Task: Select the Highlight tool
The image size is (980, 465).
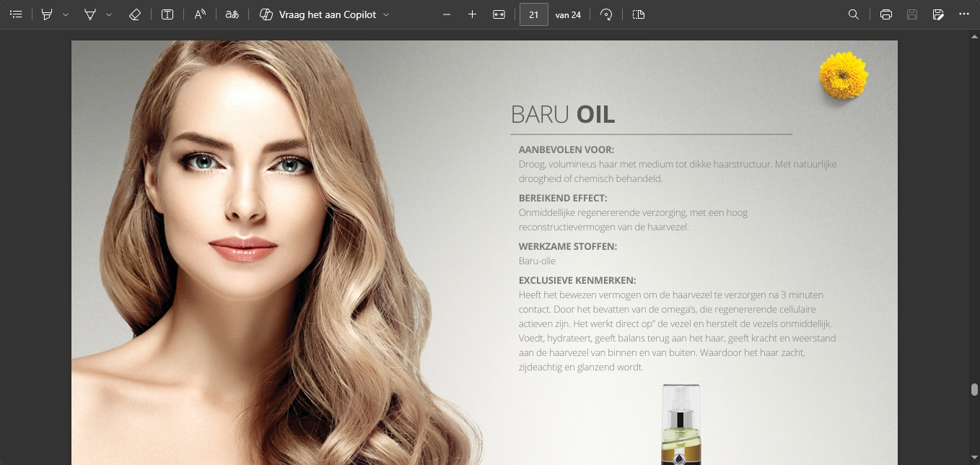Action: (x=47, y=14)
